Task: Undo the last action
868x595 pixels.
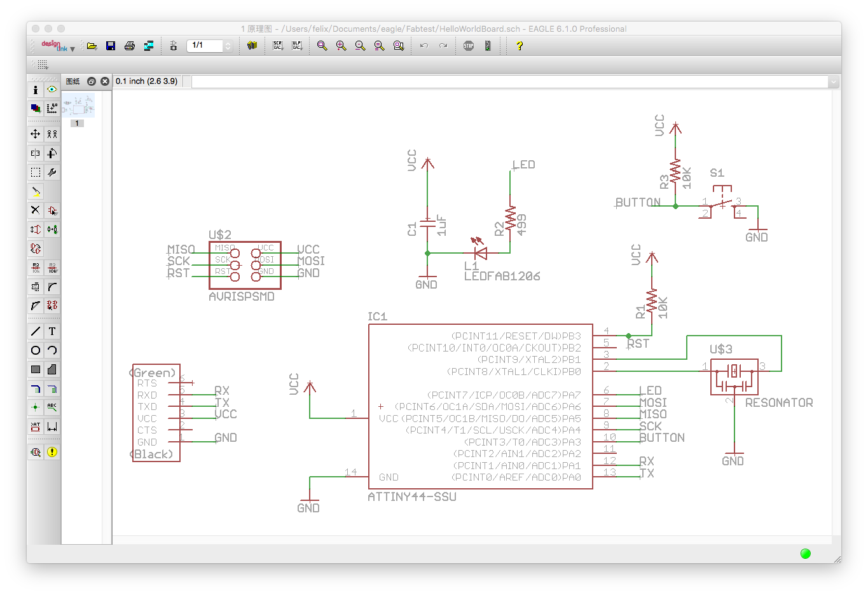Action: pyautogui.click(x=424, y=46)
